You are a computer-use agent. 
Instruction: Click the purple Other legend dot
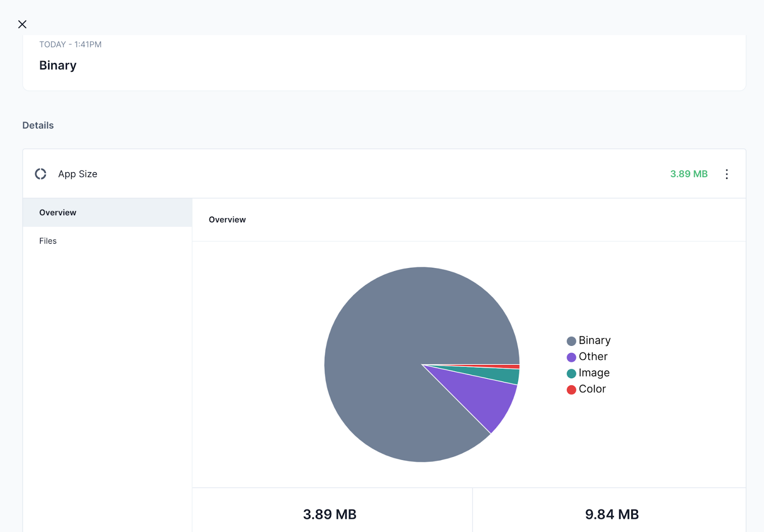tap(570, 357)
